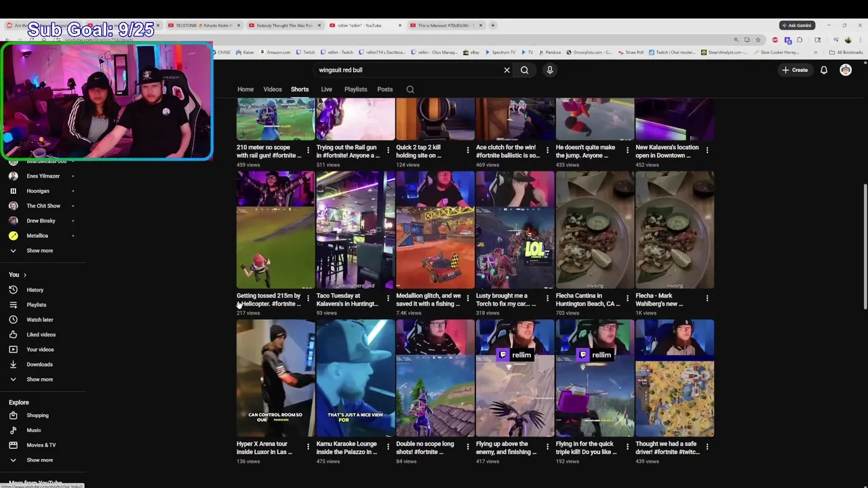Open the Spectrum TV bookmark

[x=500, y=52]
